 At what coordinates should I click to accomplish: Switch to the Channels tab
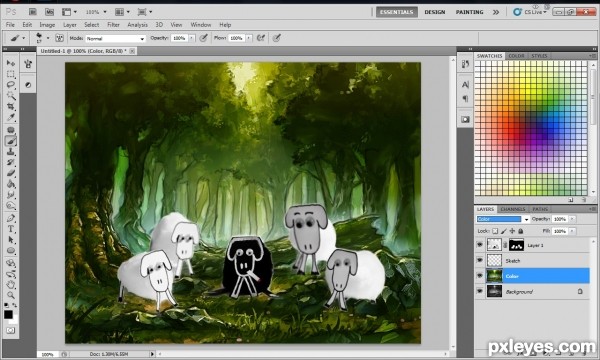tap(513, 209)
